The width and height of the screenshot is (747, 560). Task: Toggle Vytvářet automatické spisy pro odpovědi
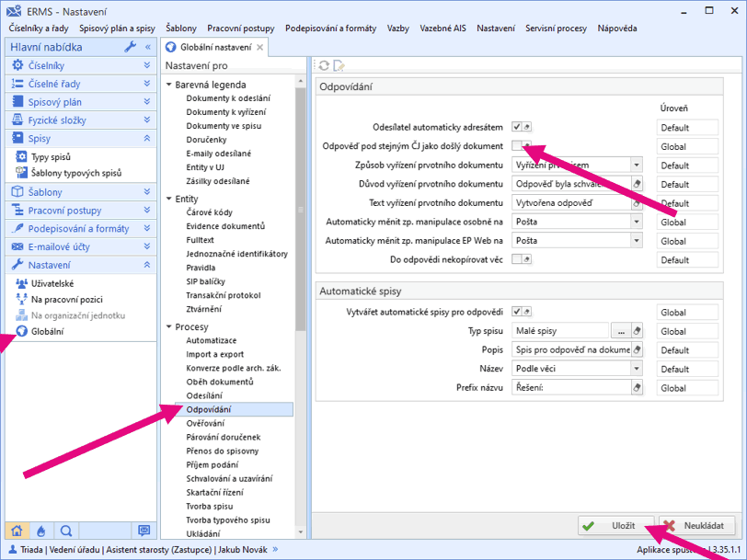coord(517,312)
